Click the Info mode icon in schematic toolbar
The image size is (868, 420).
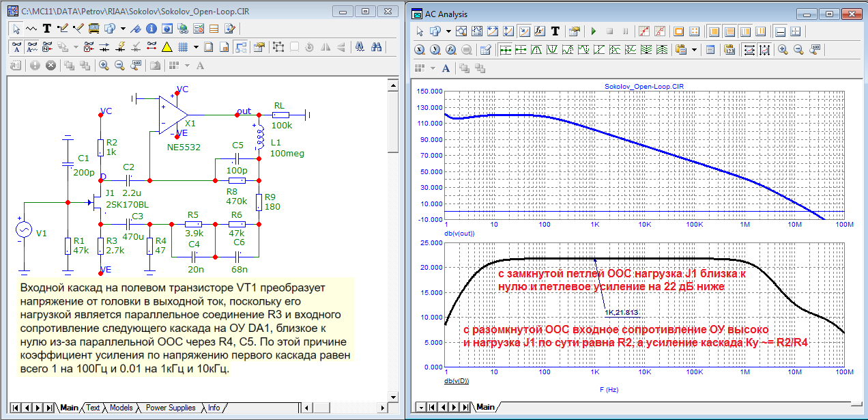pos(150,29)
